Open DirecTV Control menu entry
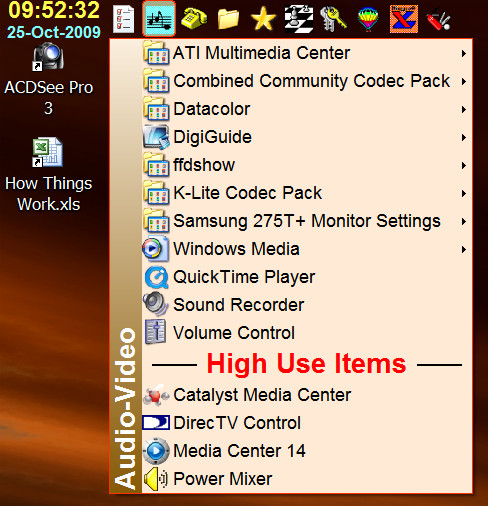Image resolution: width=488 pixels, height=506 pixels. pyautogui.click(x=307, y=423)
